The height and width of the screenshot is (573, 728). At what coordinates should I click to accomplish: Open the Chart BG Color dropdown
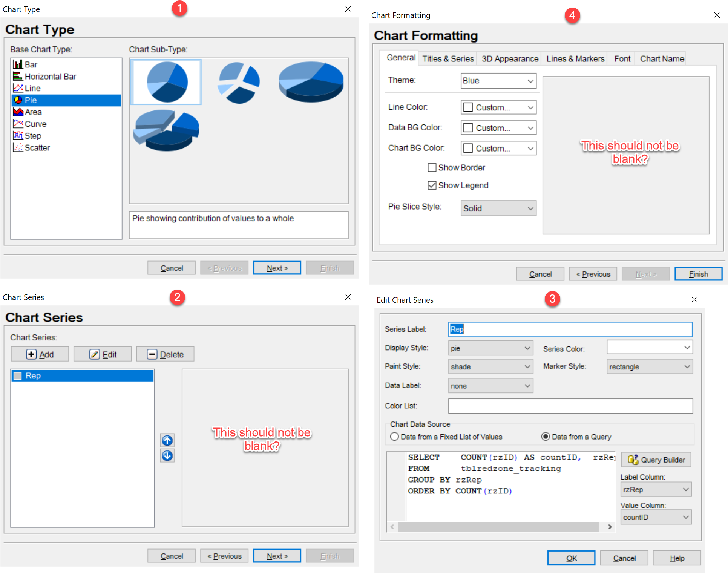[x=498, y=148]
